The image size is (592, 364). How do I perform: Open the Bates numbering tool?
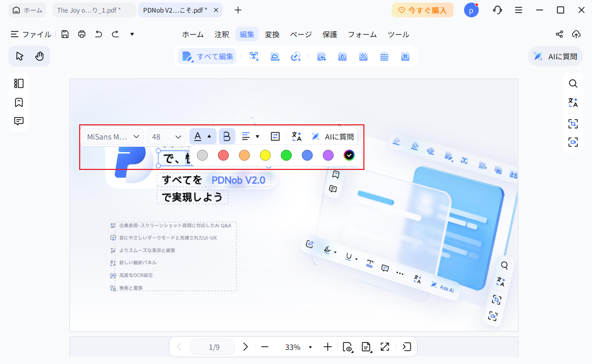point(405,56)
